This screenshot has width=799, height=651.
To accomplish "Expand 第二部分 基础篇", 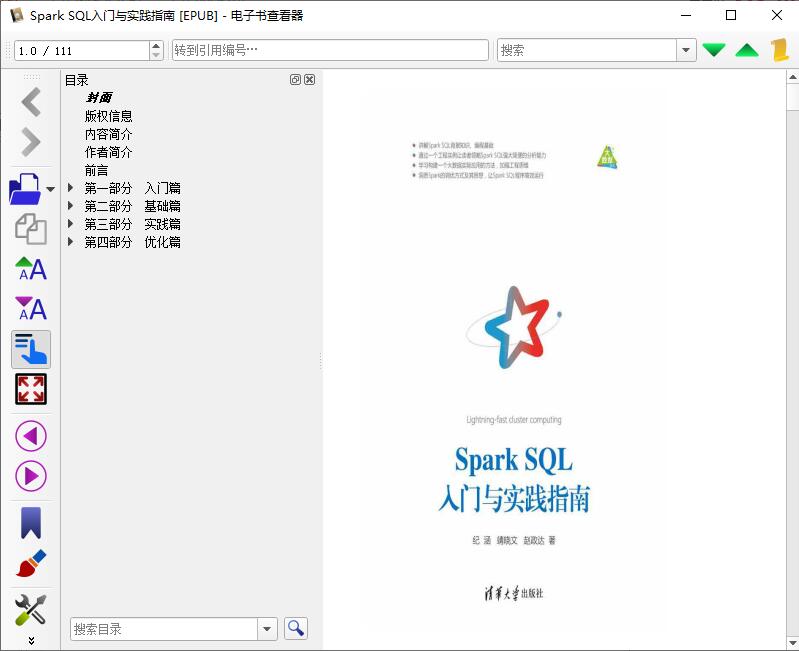I will [71, 206].
